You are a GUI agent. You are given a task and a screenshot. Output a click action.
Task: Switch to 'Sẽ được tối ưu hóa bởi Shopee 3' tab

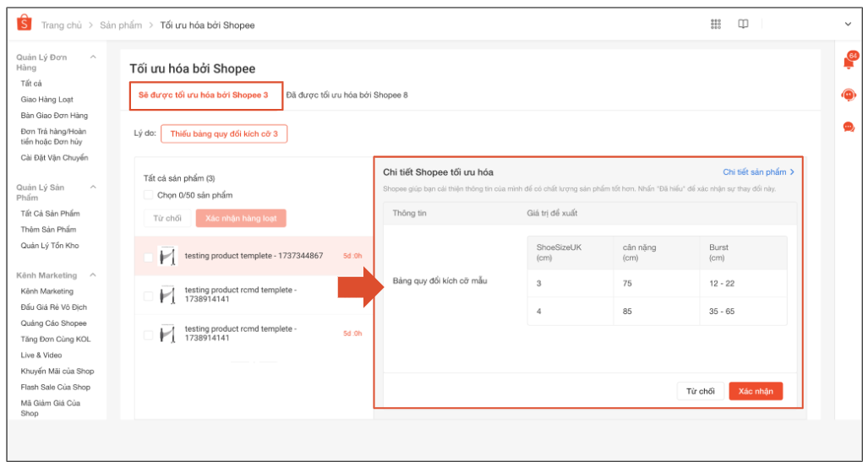(x=203, y=95)
